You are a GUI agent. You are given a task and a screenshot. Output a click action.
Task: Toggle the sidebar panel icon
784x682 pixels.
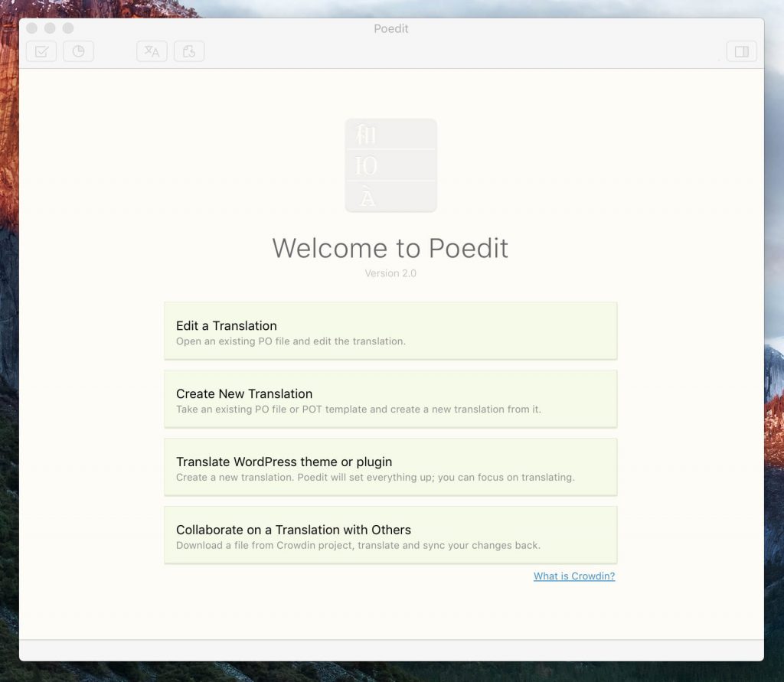tap(741, 51)
